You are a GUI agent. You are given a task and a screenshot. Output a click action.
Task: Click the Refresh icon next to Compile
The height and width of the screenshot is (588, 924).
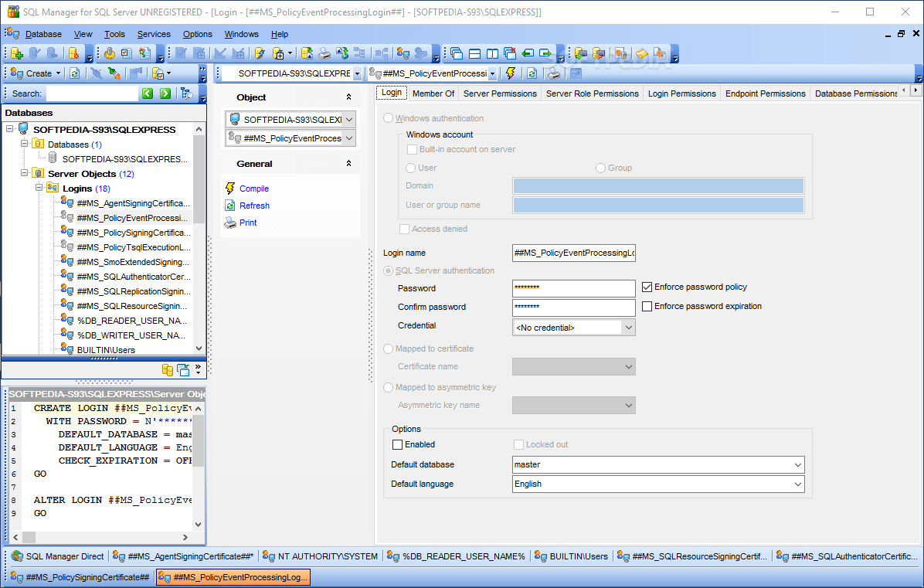click(229, 206)
